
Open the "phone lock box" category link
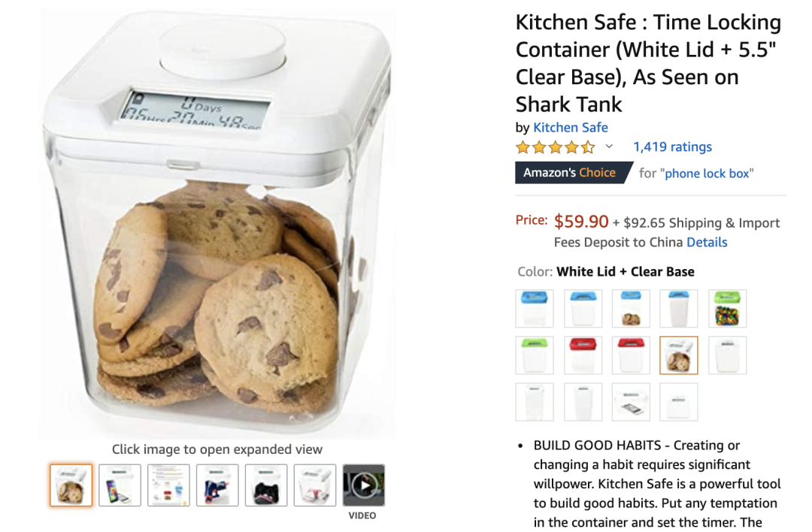click(707, 174)
